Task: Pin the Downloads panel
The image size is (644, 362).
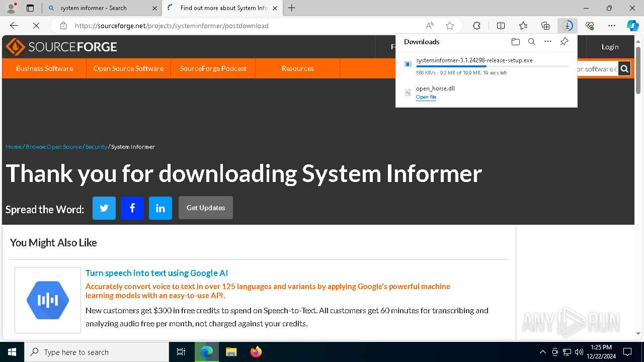Action: click(565, 42)
